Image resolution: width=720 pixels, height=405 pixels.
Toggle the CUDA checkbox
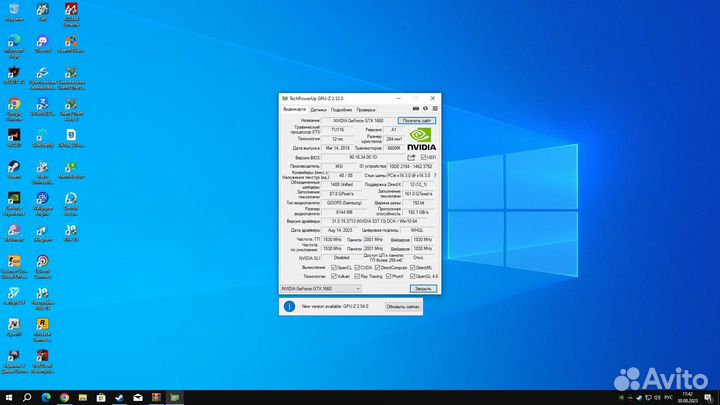pyautogui.click(x=357, y=267)
